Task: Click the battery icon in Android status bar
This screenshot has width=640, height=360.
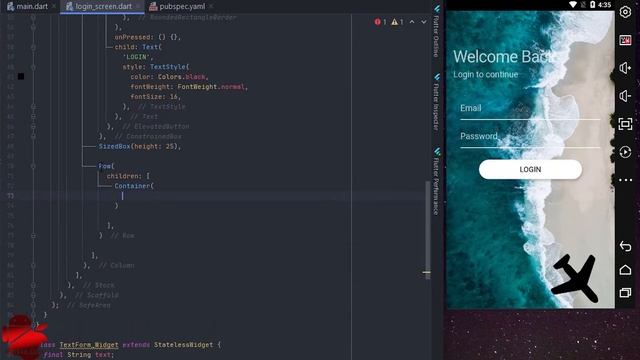Action: (x=592, y=4)
